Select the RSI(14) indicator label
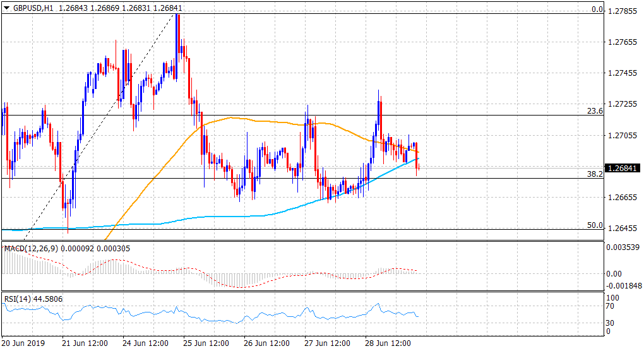 point(19,299)
